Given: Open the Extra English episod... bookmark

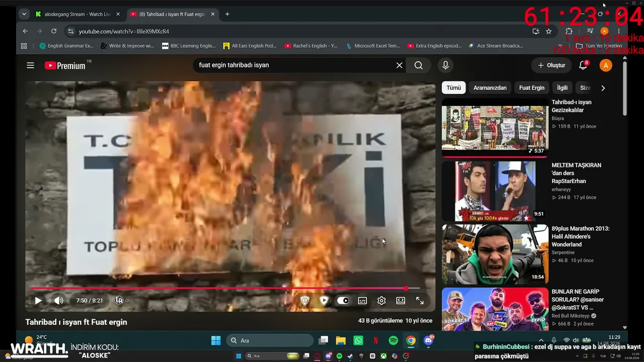Looking at the screenshot, I should 434,46.
